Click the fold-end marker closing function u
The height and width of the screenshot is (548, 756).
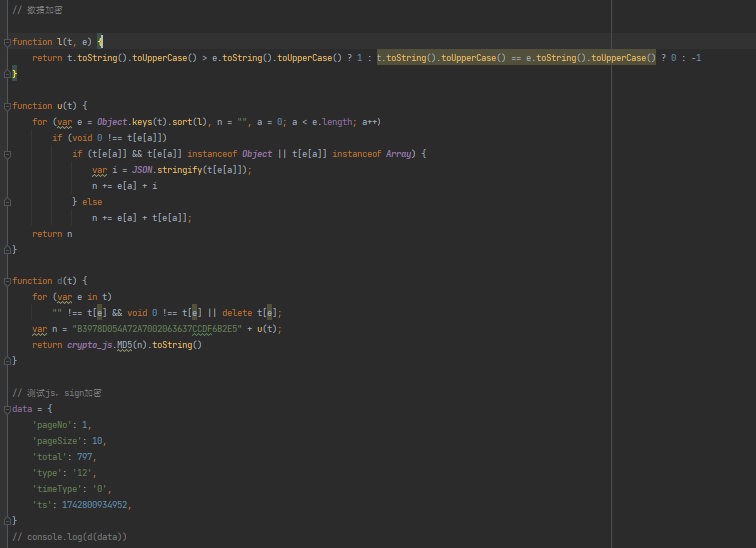tap(7, 250)
